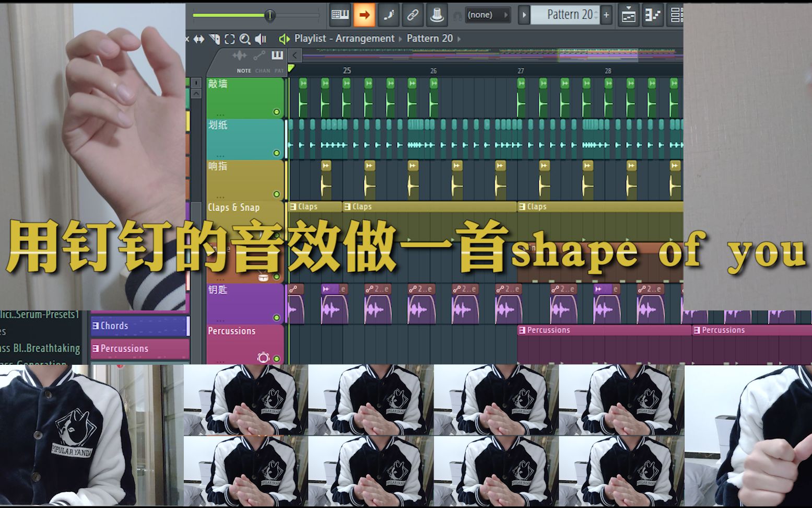Click the multilink knob icon
This screenshot has height=508, width=812.
[x=437, y=15]
